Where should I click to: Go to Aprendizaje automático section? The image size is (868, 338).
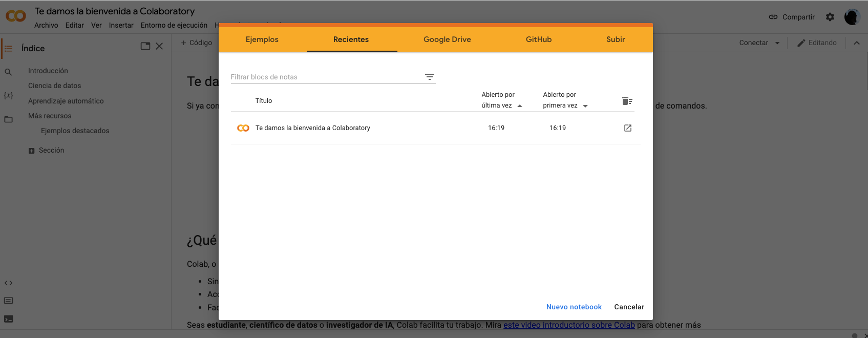(x=66, y=101)
